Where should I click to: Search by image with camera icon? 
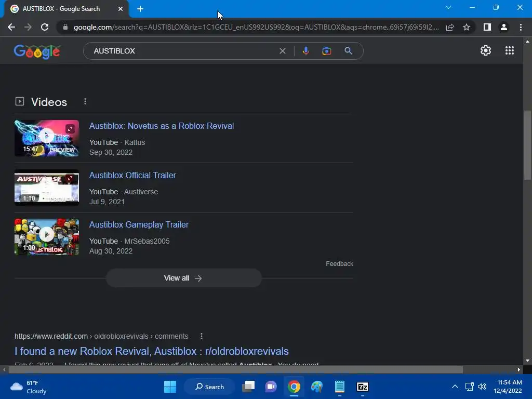point(326,51)
